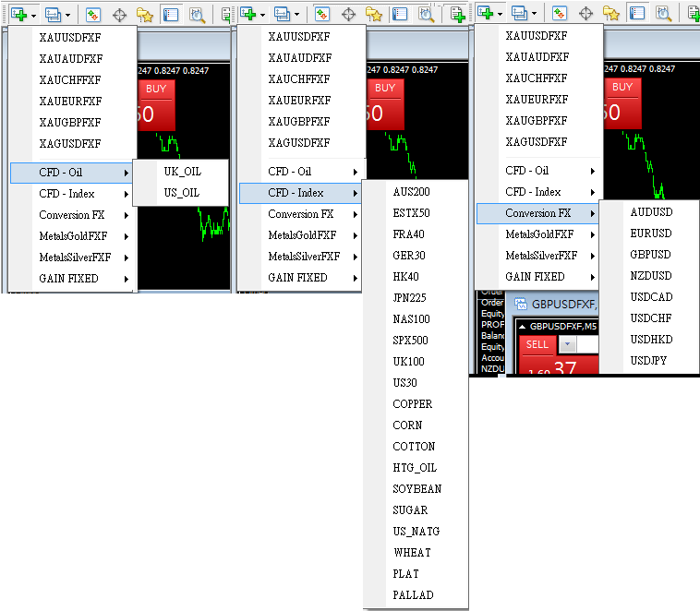Open the dropdown next to the SELL button
This screenshot has width=700, height=611.
567,344
